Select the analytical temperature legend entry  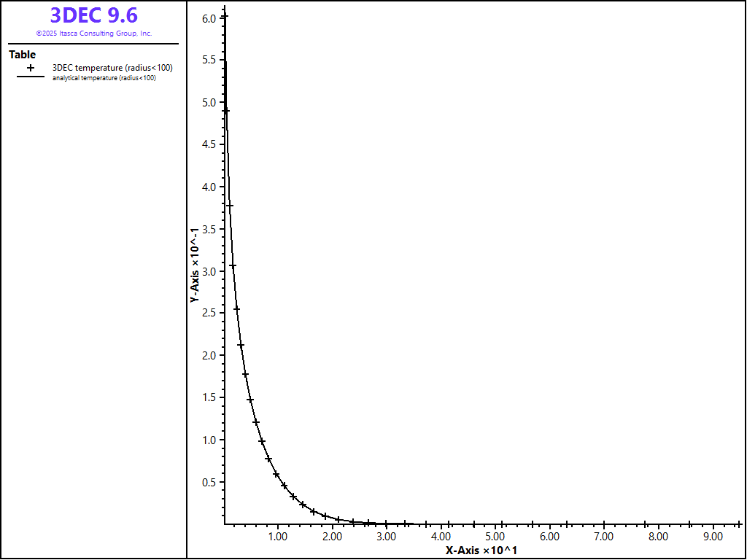tap(104, 78)
